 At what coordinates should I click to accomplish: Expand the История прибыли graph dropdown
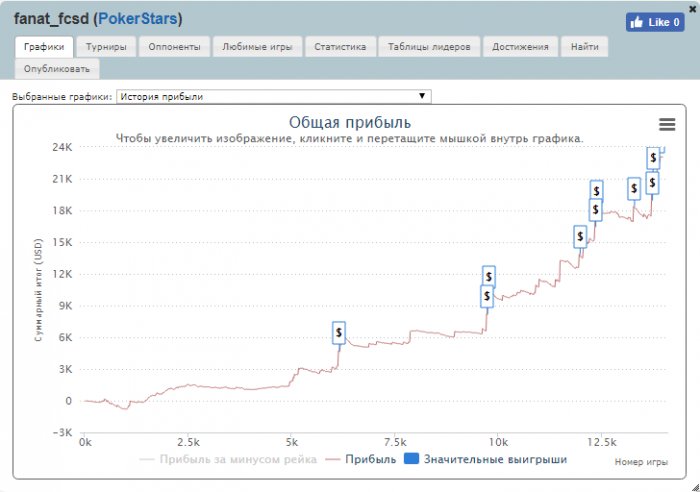click(274, 96)
